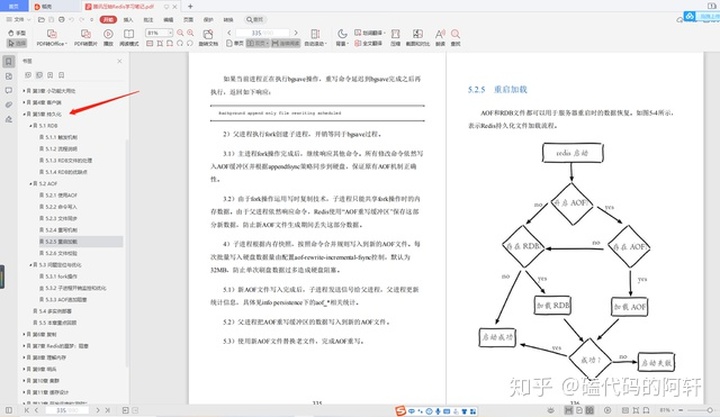Open the File menu dropdown
This screenshot has height=417, width=720.
18,20
